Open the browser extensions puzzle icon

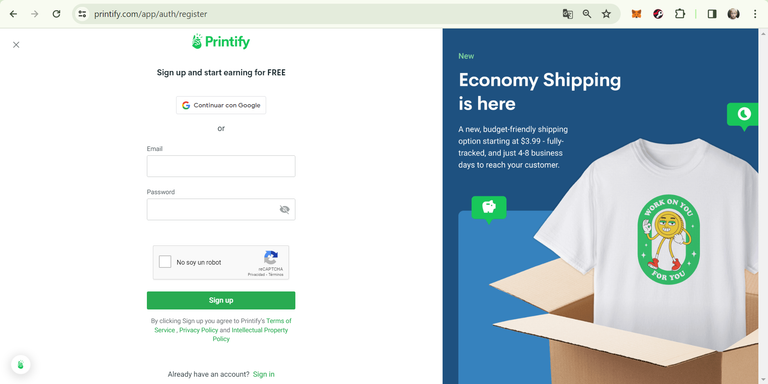pyautogui.click(x=680, y=14)
